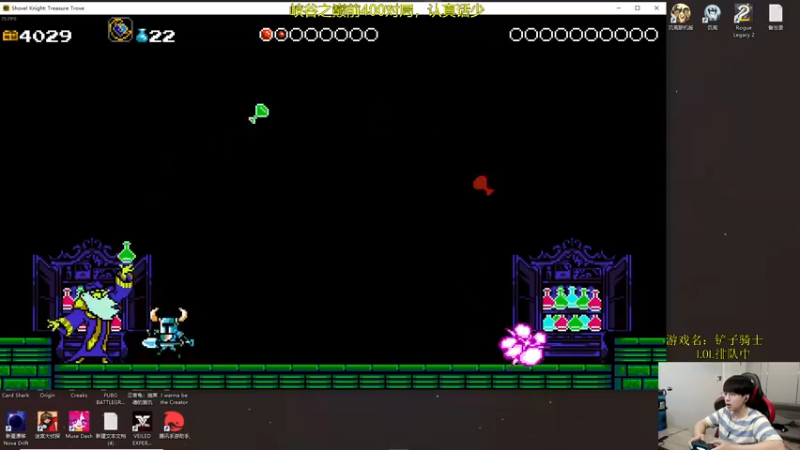The height and width of the screenshot is (450, 800).
Task: Click the pink explosion burst on floor
Action: point(523,345)
